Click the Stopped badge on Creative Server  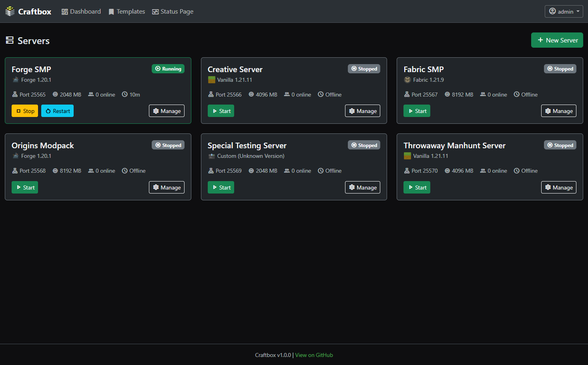[x=364, y=69]
